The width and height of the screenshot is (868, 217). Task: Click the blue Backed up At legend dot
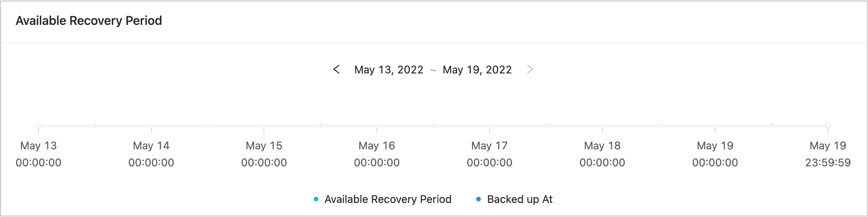click(x=479, y=199)
